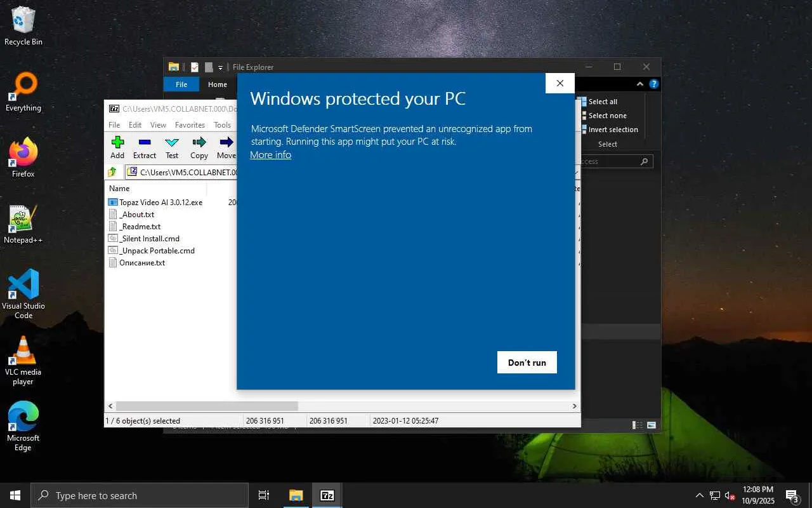
Task: Click the Properties quick access icon in File Explorer
Action: click(x=195, y=67)
